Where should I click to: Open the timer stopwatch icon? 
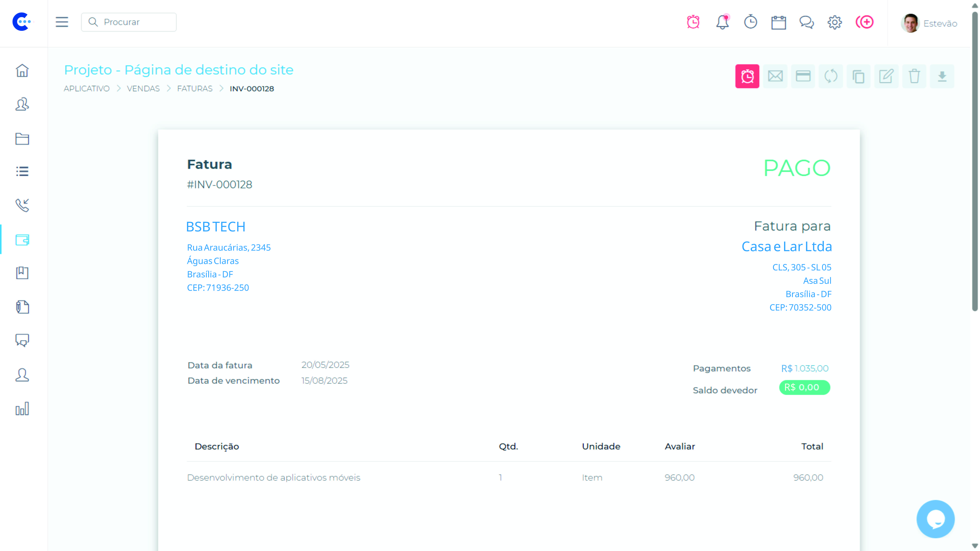750,22
